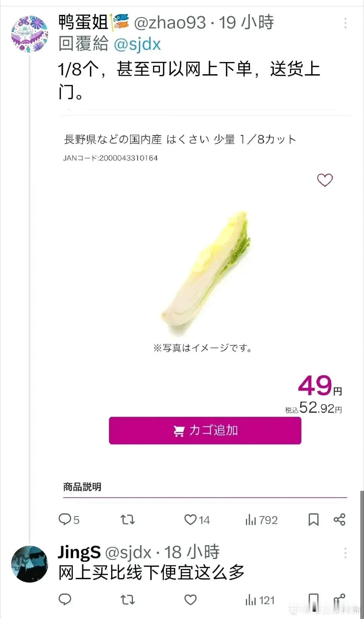Screen dimensions: 364x619
Task: Add cabbage to cart with カゴ追加
Action: pos(205,431)
